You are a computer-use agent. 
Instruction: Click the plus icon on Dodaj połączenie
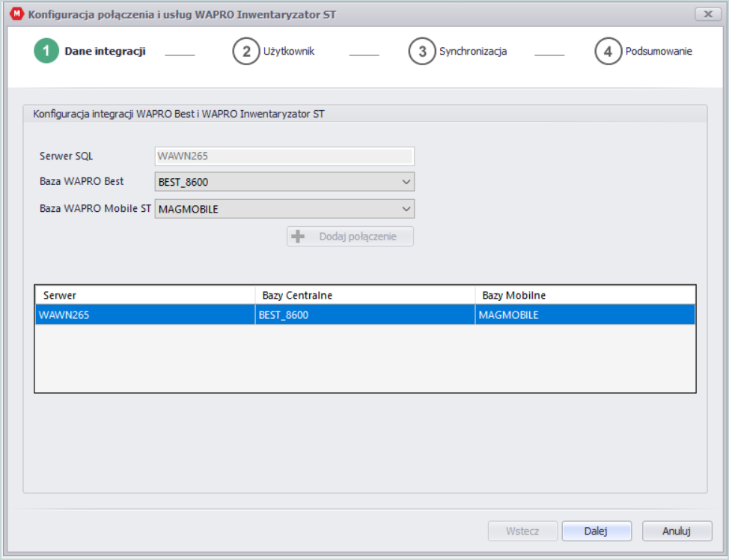click(298, 237)
